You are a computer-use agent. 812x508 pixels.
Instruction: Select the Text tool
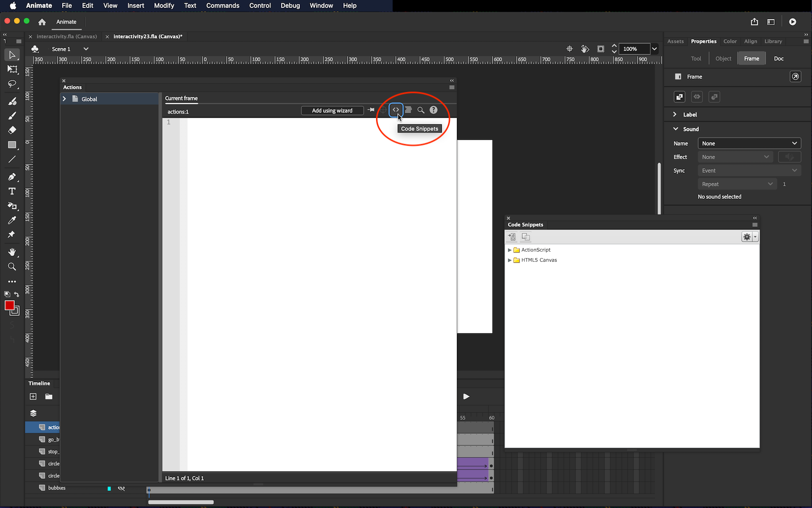click(x=12, y=192)
